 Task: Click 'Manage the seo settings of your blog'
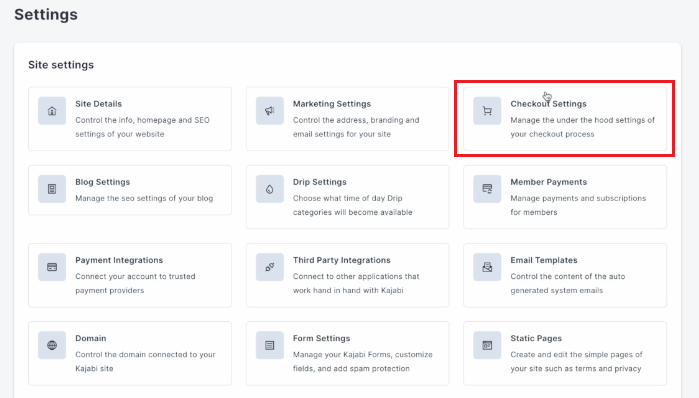click(x=144, y=198)
